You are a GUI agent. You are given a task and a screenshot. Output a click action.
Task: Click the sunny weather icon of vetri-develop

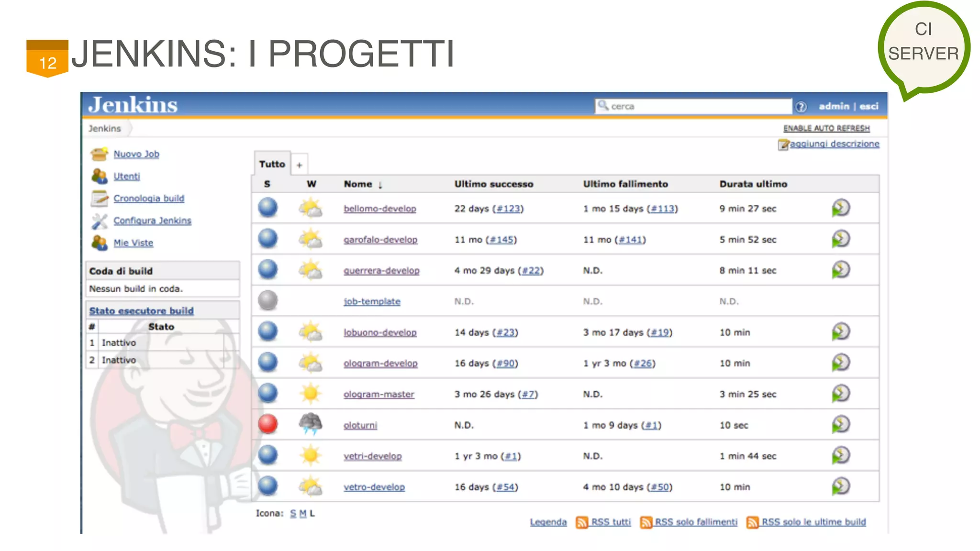click(x=311, y=455)
